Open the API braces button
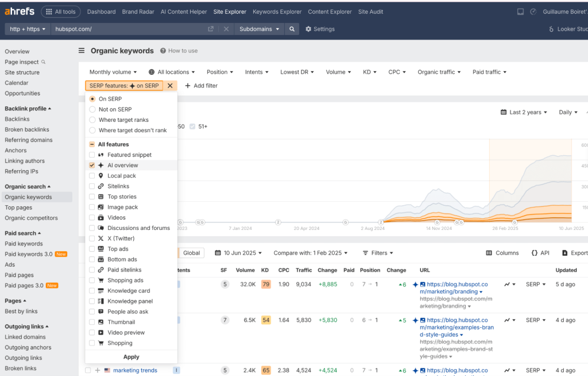This screenshot has width=588, height=376. (x=540, y=253)
